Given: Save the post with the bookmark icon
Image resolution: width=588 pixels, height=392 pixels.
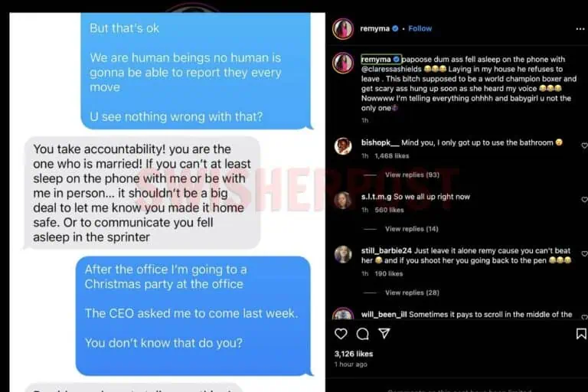Looking at the screenshot, I should tap(581, 334).
